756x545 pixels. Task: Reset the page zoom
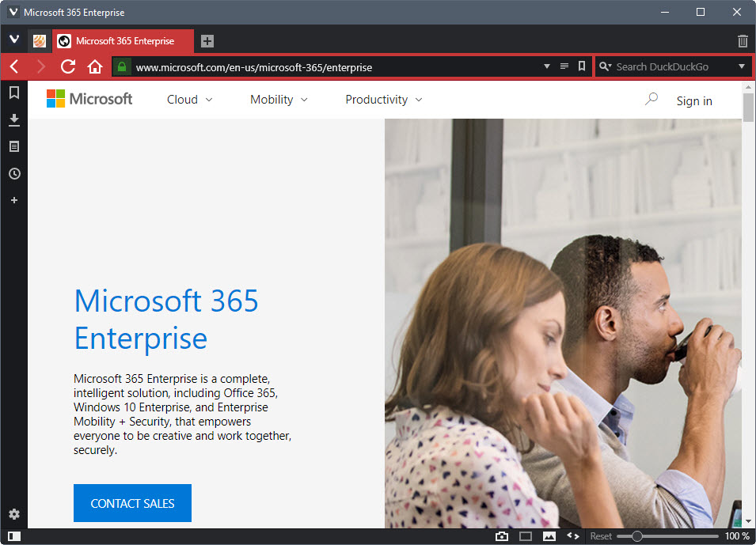pos(601,536)
